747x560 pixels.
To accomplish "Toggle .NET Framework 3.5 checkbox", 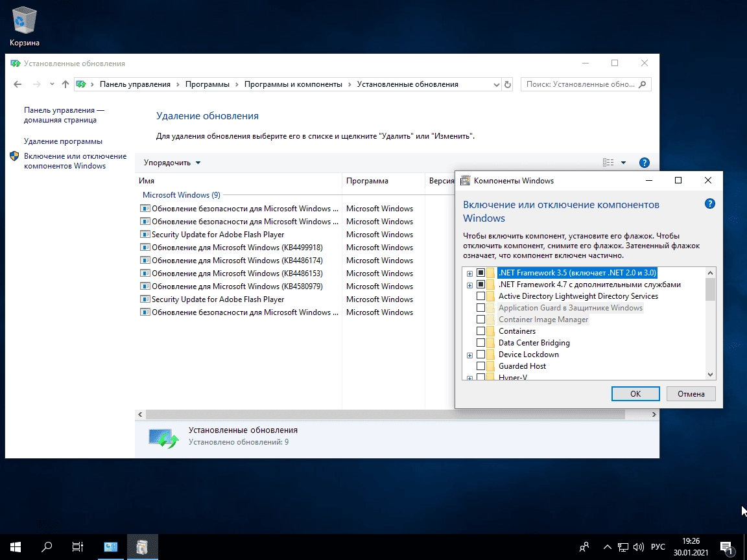I will [480, 273].
